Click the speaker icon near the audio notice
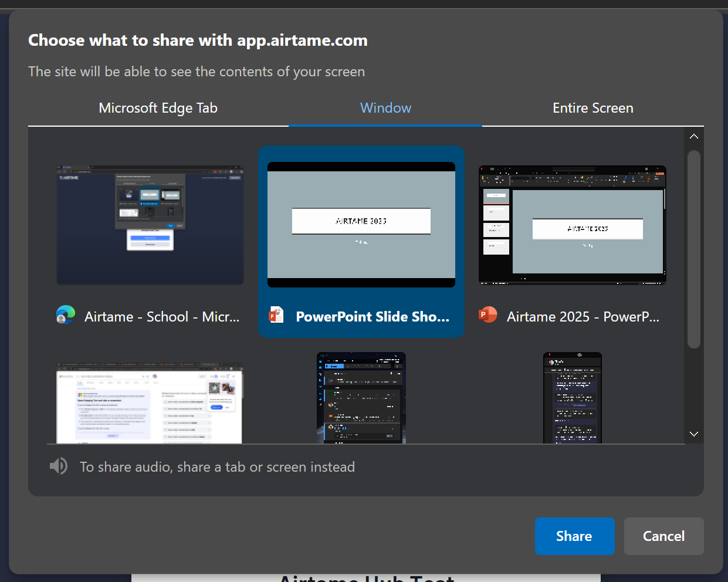This screenshot has width=728, height=582. click(59, 466)
